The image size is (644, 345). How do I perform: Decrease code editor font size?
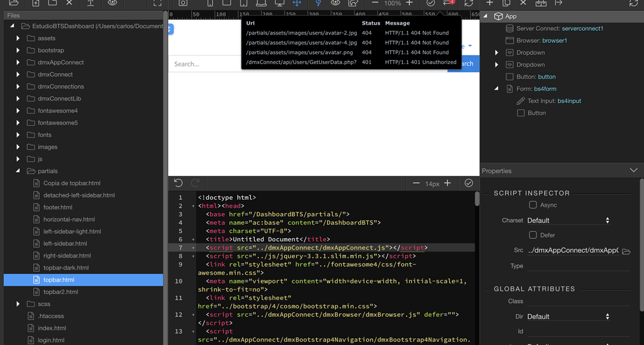[x=416, y=183]
